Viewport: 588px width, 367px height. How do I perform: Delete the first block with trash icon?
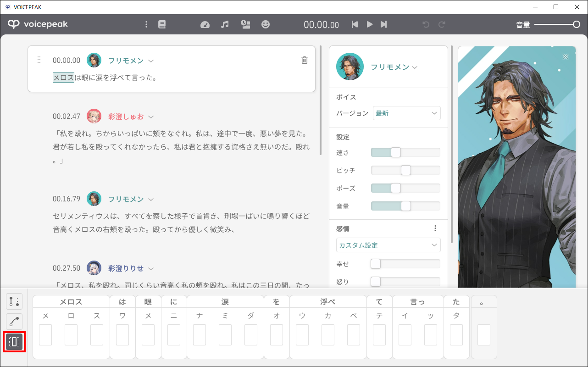[305, 60]
